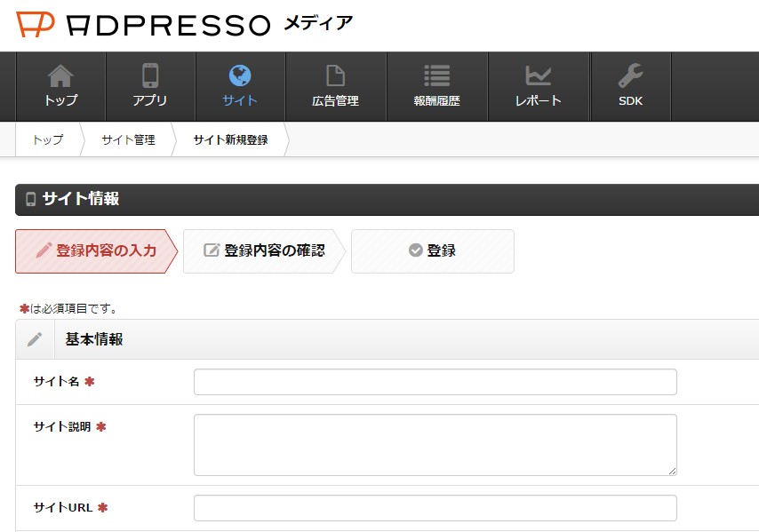Click the サイト説明 textarea resize handle
The height and width of the screenshot is (532, 759).
[x=672, y=471]
